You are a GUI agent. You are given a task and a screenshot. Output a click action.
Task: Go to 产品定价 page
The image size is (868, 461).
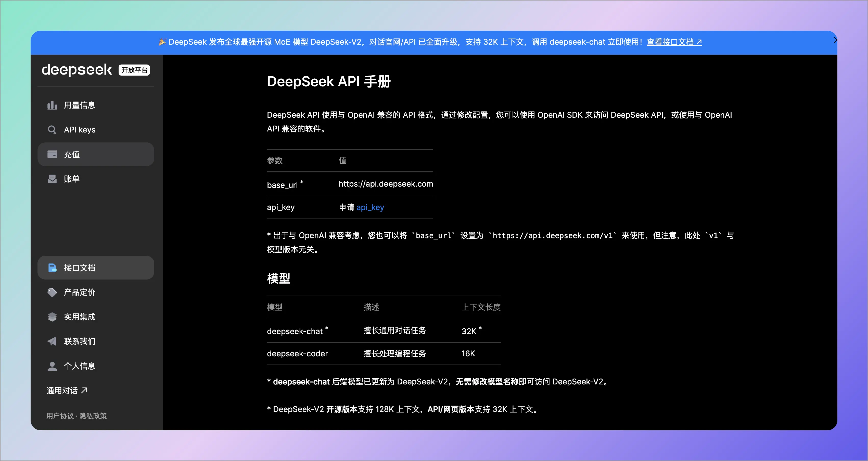pos(80,292)
